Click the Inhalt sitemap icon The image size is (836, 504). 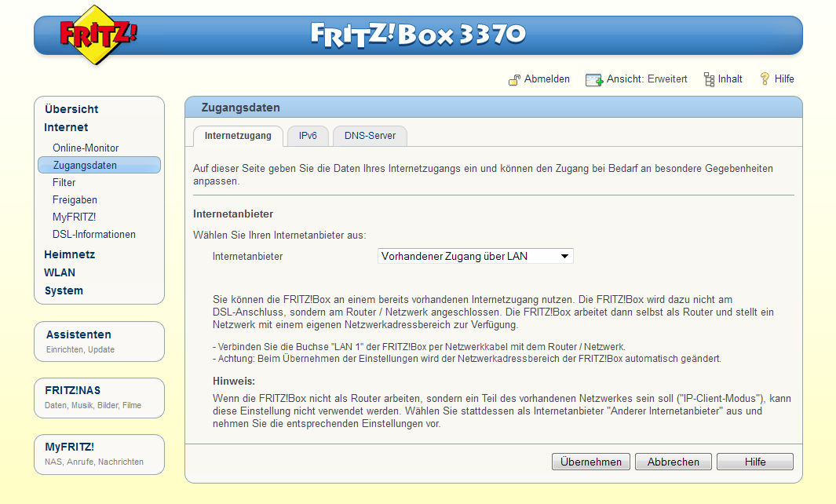tap(709, 79)
